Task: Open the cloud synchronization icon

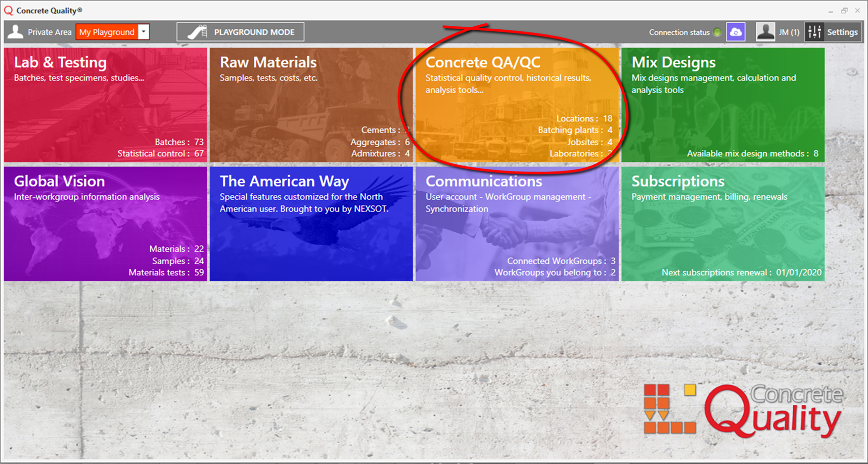Action: (x=736, y=32)
